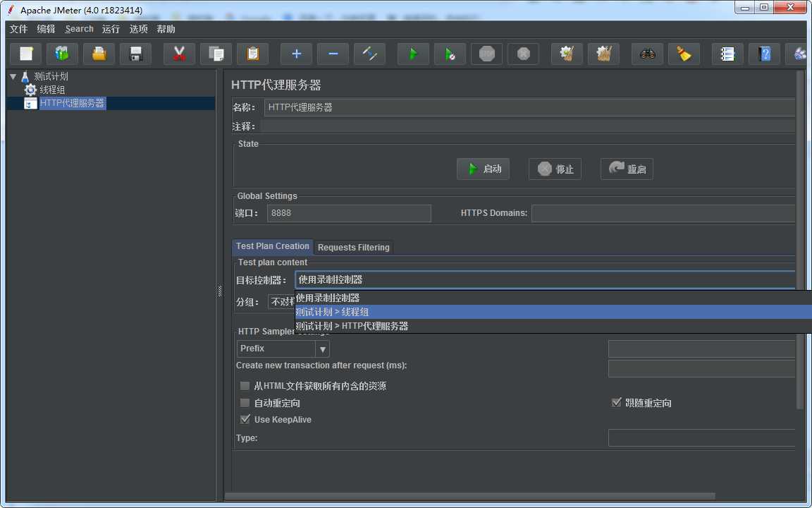Click the 端口 port field showing 8888
This screenshot has width=812, height=508.
click(x=349, y=213)
